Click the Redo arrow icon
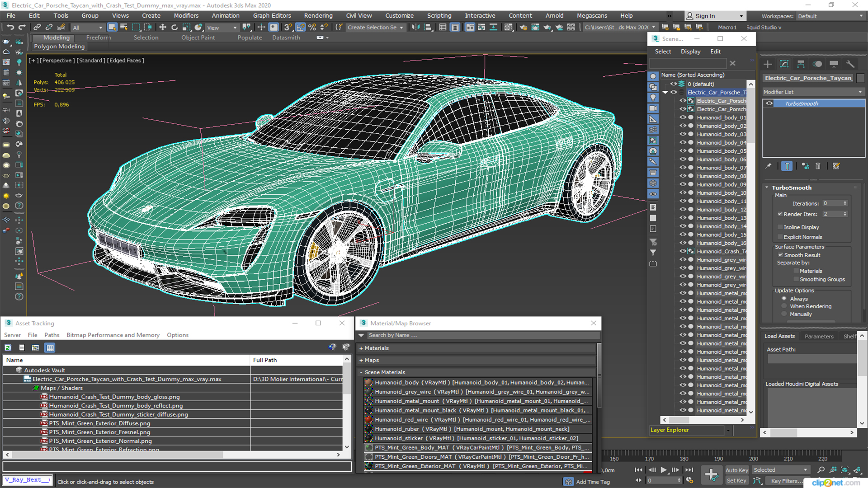Screen dimensions: 868x488 (x=22, y=27)
